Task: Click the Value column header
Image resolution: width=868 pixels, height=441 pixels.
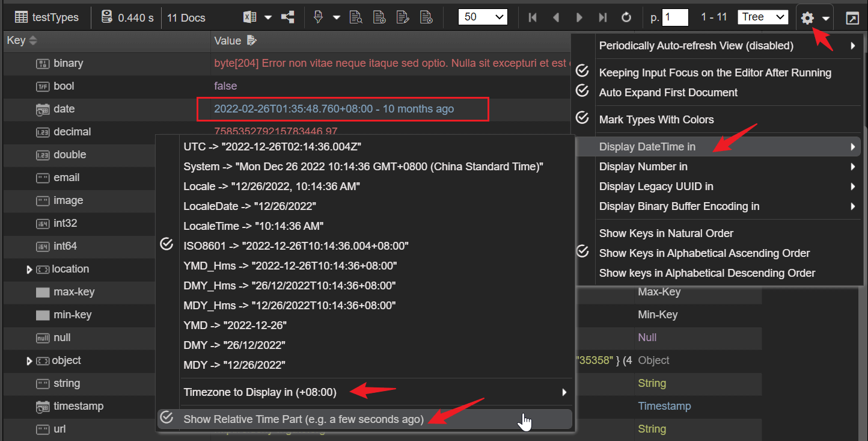Action: (227, 41)
